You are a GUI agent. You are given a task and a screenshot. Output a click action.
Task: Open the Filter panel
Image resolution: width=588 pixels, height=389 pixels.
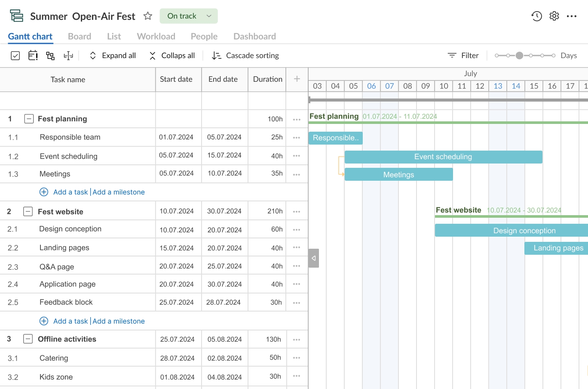463,55
